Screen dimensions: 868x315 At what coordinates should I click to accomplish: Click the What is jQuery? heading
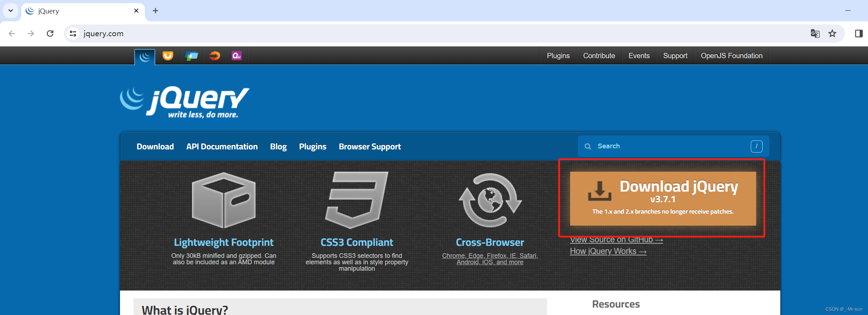185,310
